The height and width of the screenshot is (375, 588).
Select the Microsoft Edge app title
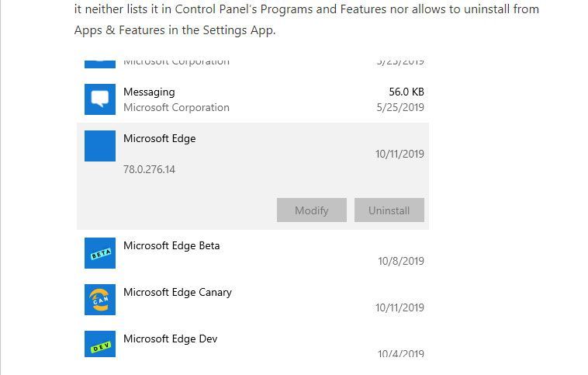[159, 138]
